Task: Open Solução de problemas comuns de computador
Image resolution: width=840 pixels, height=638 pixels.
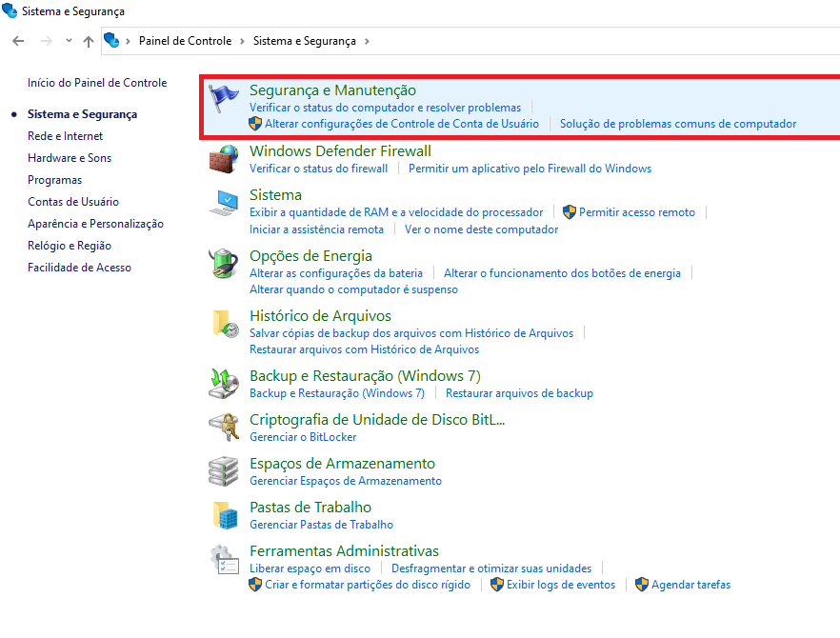Action: [x=678, y=124]
